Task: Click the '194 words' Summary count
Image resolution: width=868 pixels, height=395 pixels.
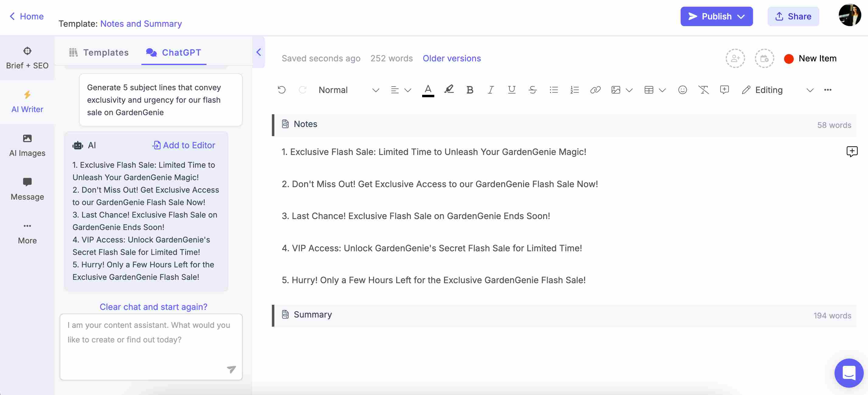Action: pyautogui.click(x=832, y=315)
